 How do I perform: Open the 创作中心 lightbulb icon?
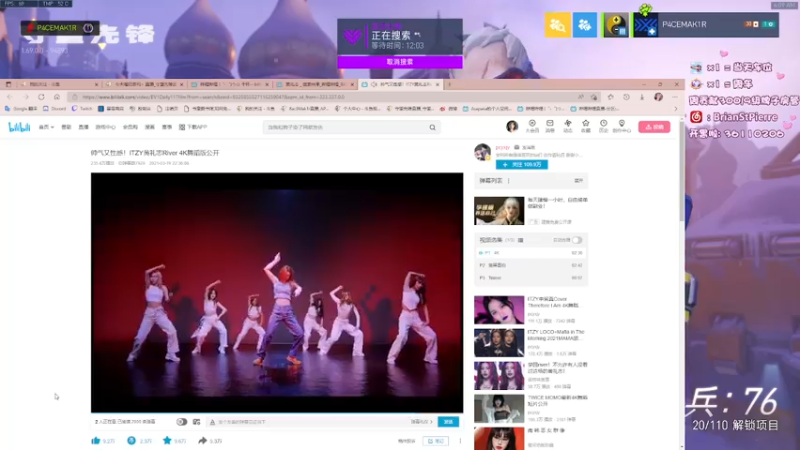point(621,126)
